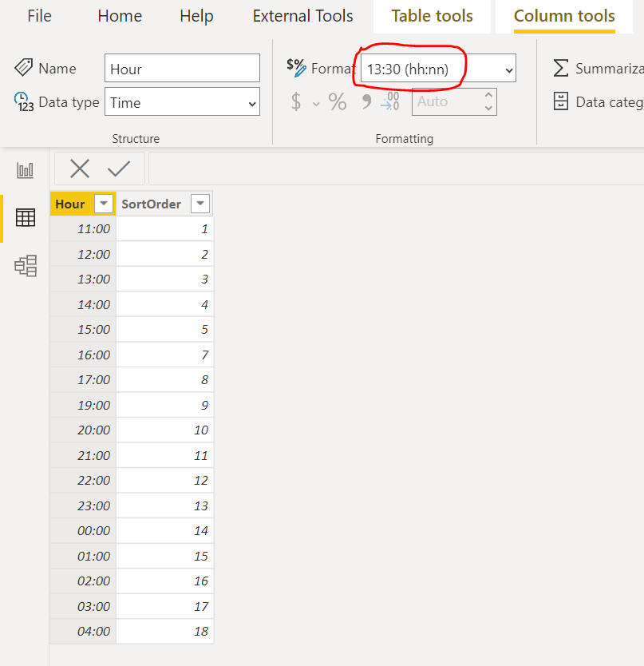The height and width of the screenshot is (666, 644).
Task: Select the 11:00 cell
Action: 83,229
